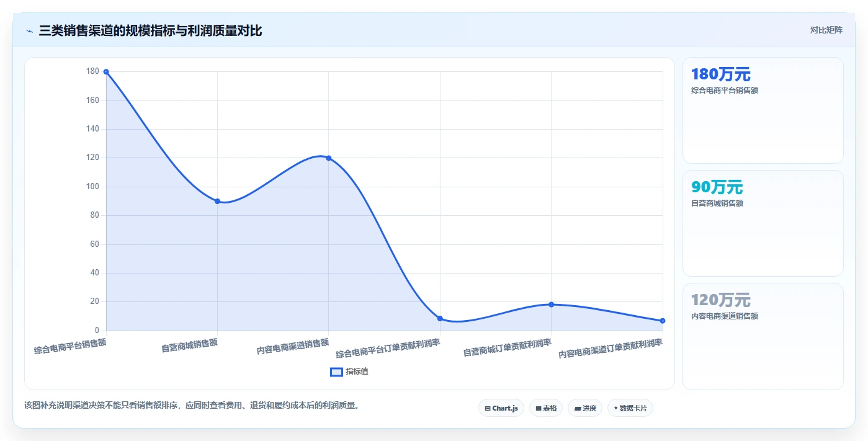Select the Chart.js tag chip
The height and width of the screenshot is (441, 868).
501,408
